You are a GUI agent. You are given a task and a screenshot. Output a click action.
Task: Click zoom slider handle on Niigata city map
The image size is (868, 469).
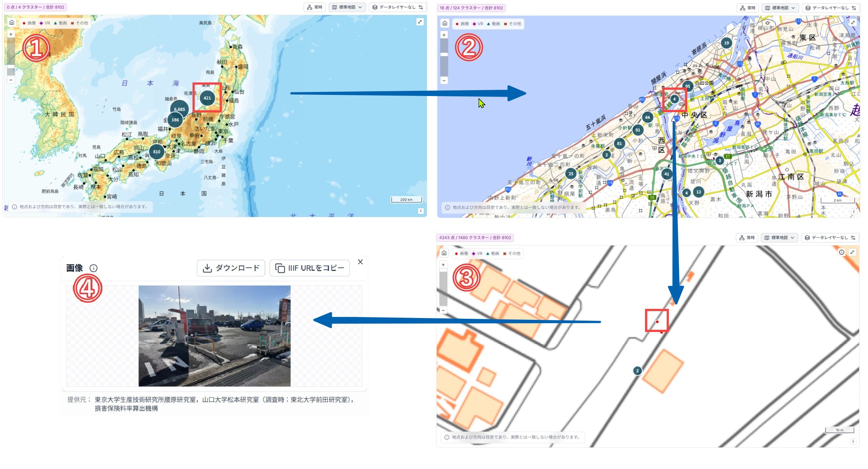point(444,55)
